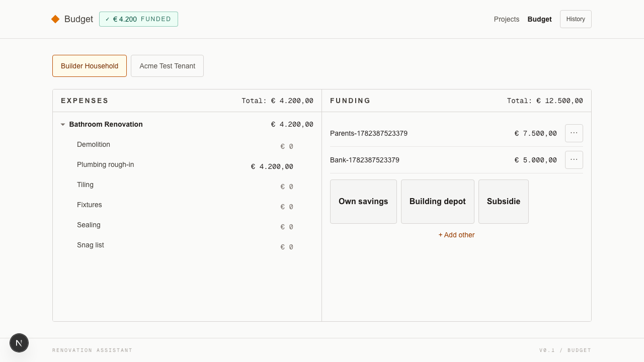Collapse the Bathroom Renovation group
Image resolution: width=644 pixels, height=362 pixels.
point(63,124)
